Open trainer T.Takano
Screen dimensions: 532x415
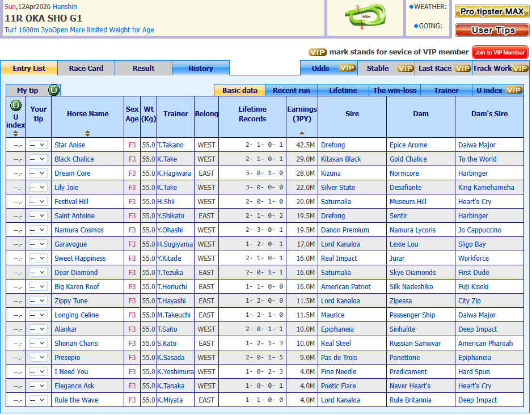click(x=170, y=145)
